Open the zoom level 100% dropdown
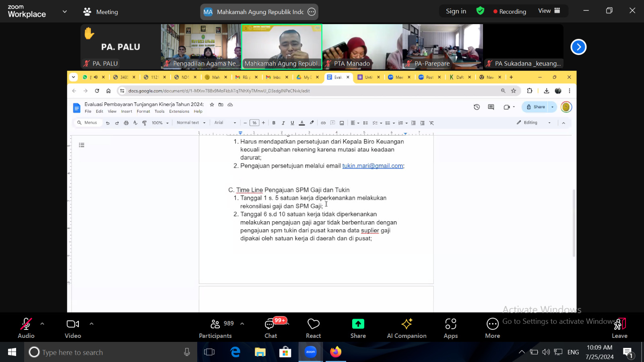This screenshot has height=362, width=644. 160,123
